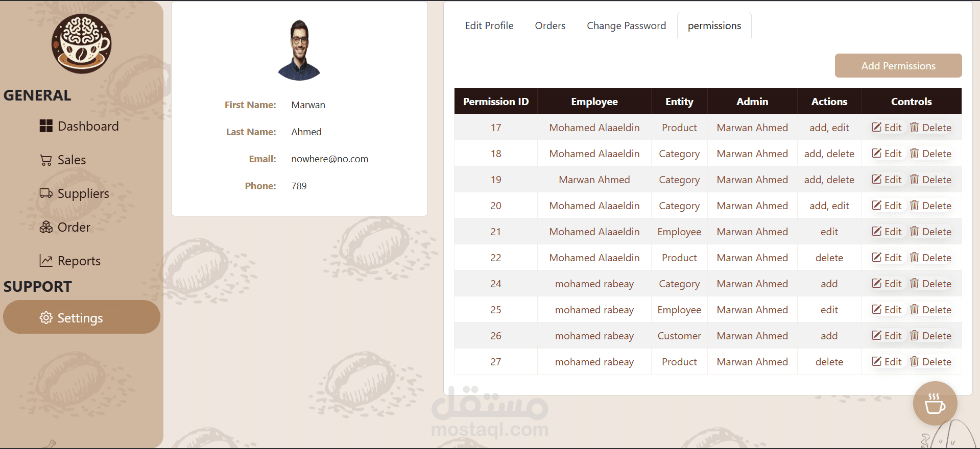
Task: Click the Permission ID column header
Action: pos(496,102)
